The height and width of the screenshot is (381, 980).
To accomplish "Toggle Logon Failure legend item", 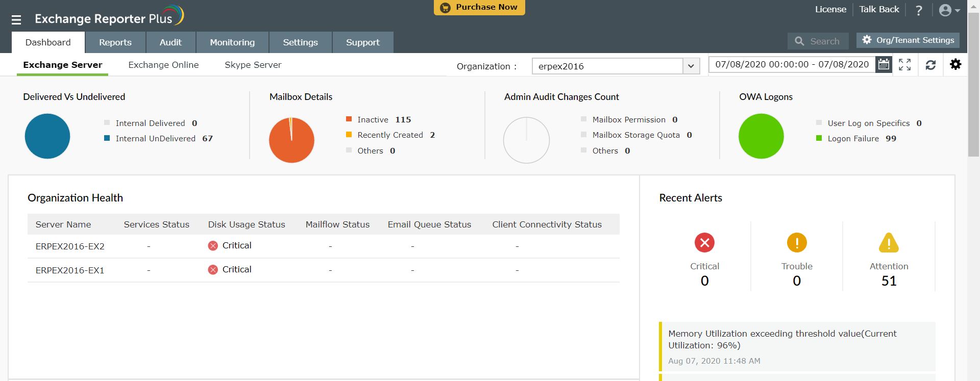I will [853, 139].
